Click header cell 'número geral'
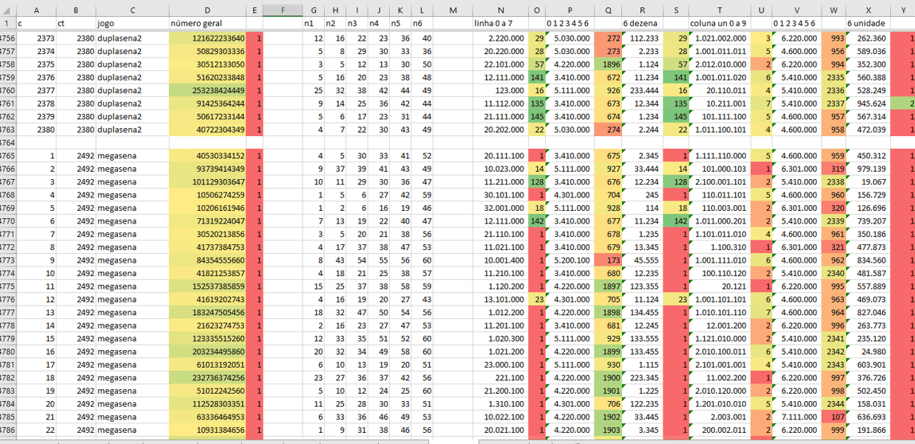This screenshot has height=444, width=915. (207, 23)
